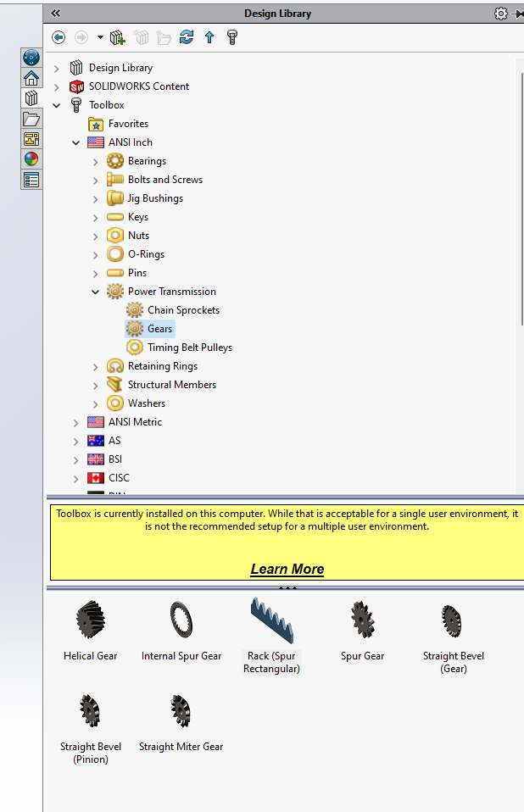
Task: Expand the Retaining Rings folder
Action: coord(95,367)
